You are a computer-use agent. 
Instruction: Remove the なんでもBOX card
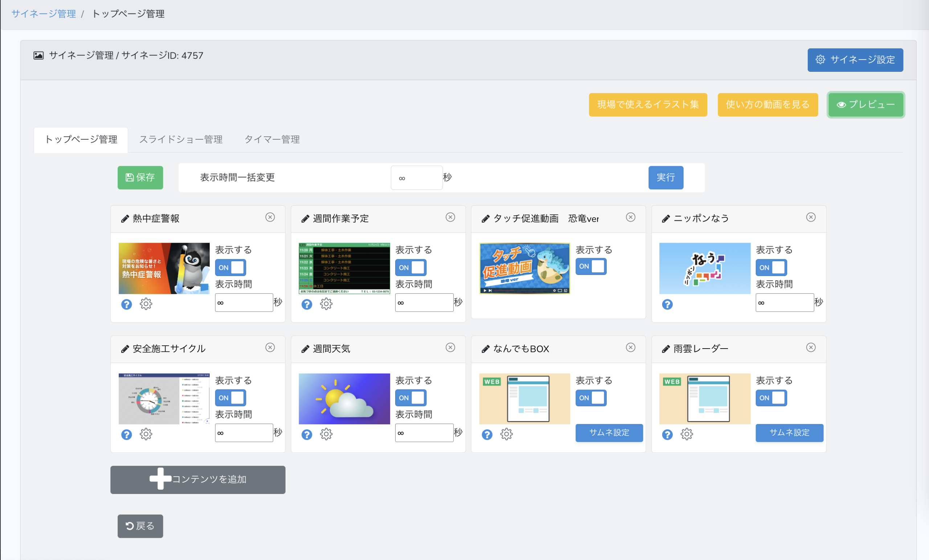point(631,347)
